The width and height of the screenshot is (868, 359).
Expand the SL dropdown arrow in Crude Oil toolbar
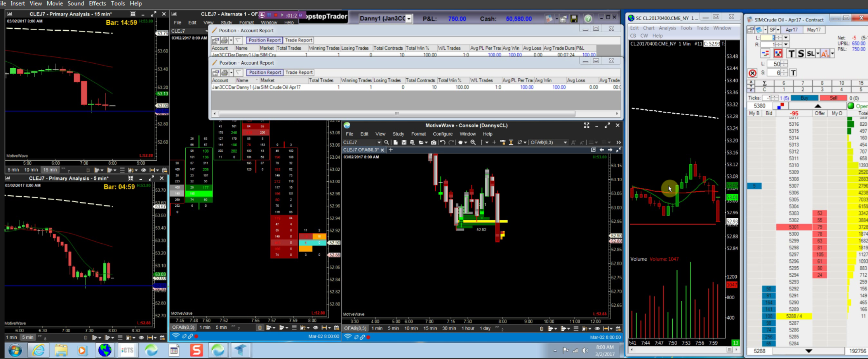click(x=818, y=54)
